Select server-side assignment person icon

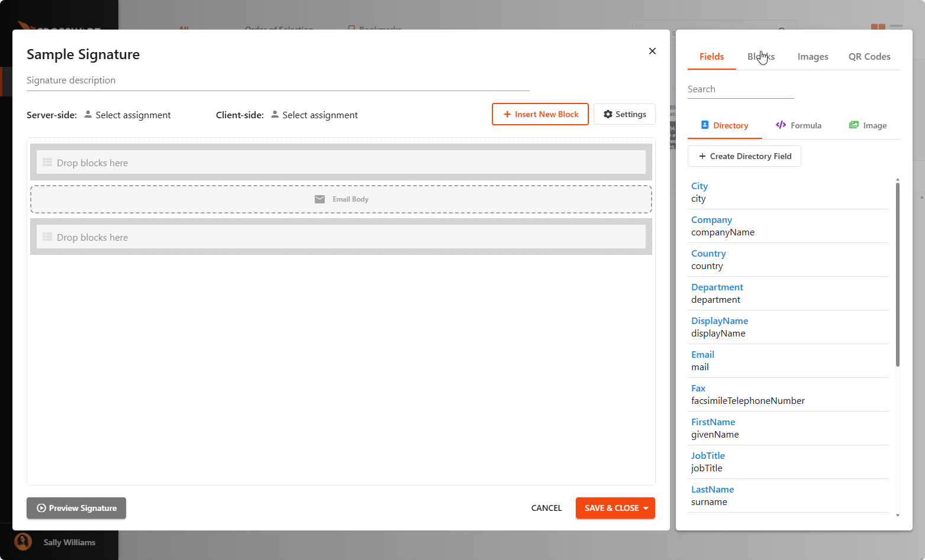point(88,115)
